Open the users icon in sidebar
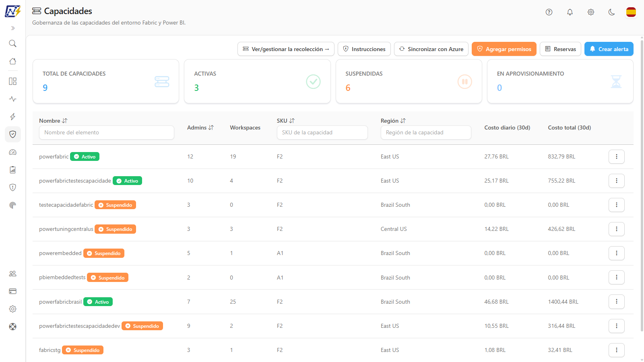 pos(13,274)
